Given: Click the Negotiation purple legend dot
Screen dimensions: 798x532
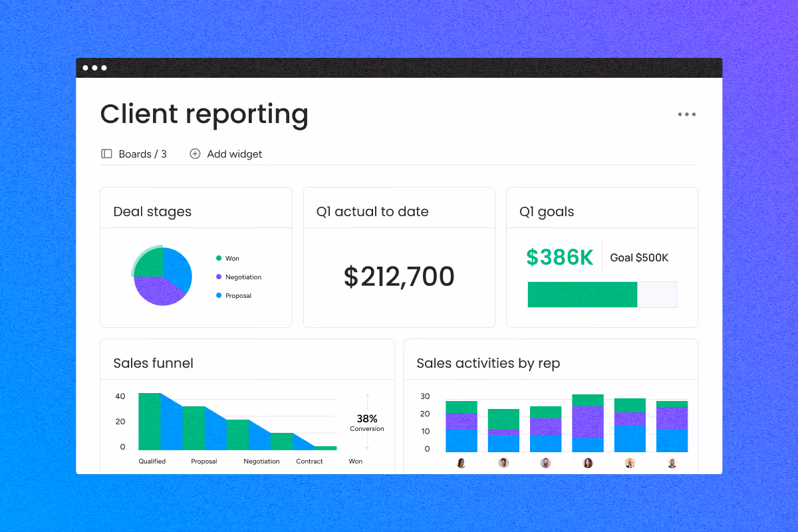Looking at the screenshot, I should (x=218, y=277).
